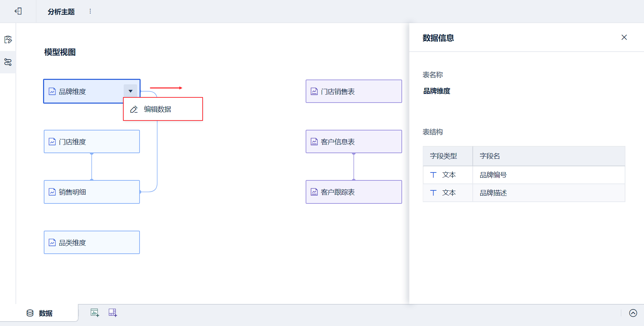Viewport: 644px width, 326px height.
Task: Click the 品牌编号 field row
Action: click(524, 175)
